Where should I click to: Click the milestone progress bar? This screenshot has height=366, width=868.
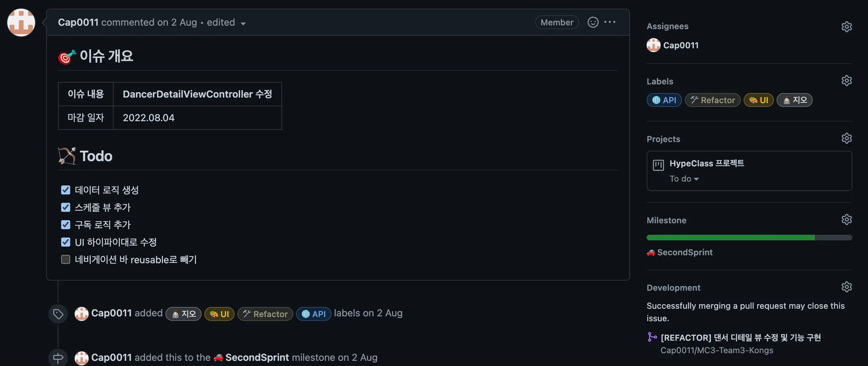(x=749, y=238)
